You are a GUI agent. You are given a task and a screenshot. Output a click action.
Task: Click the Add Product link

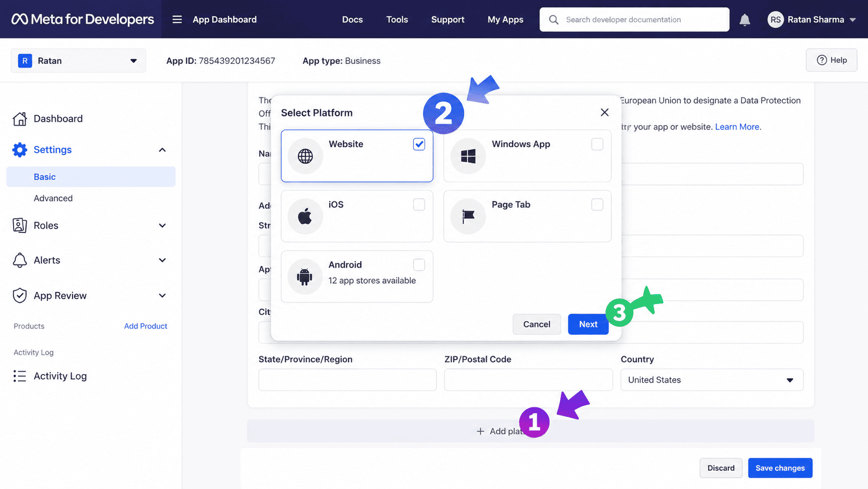tap(145, 326)
